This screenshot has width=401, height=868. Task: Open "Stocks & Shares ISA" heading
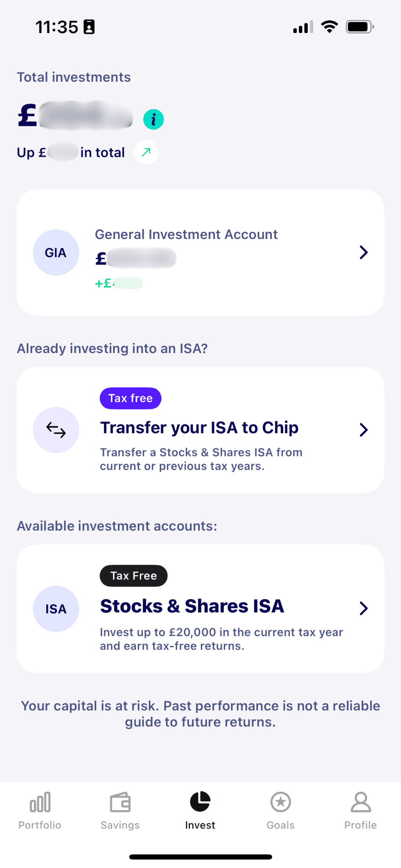pyautogui.click(x=192, y=606)
